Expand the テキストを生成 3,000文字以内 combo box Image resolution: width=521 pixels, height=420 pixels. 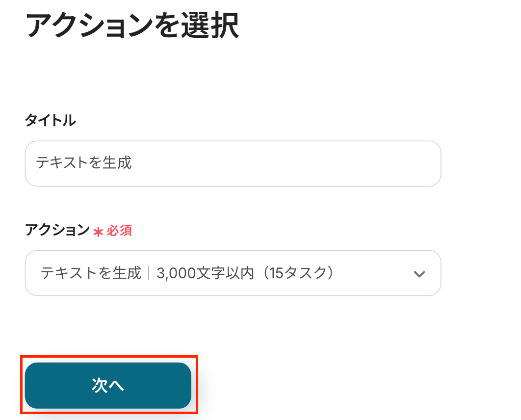click(x=233, y=273)
